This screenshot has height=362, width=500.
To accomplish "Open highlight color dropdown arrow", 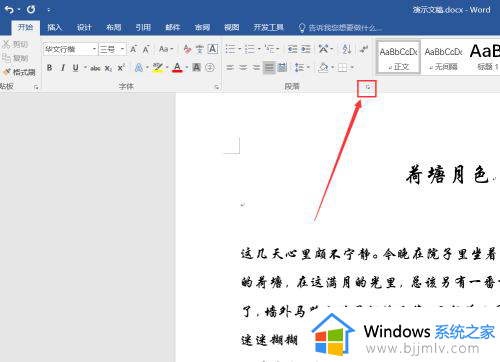I will pos(167,68).
